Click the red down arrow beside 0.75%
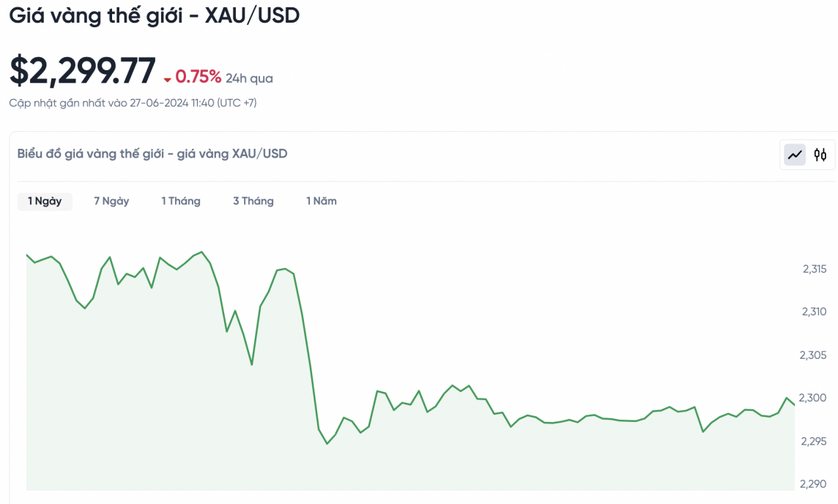Screen dimensions: 838x504 [168, 79]
